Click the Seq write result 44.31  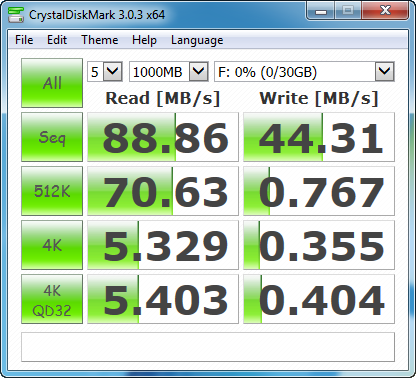coord(319,137)
